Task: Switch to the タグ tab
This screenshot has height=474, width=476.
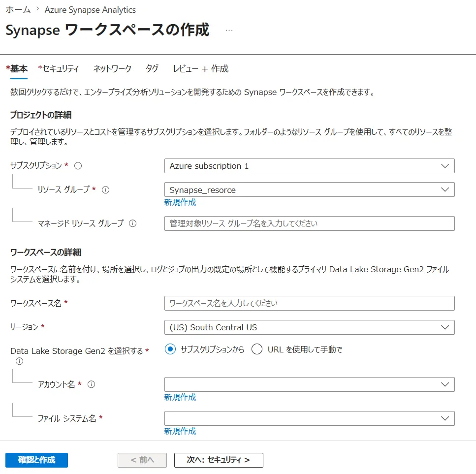Action: coord(152,68)
